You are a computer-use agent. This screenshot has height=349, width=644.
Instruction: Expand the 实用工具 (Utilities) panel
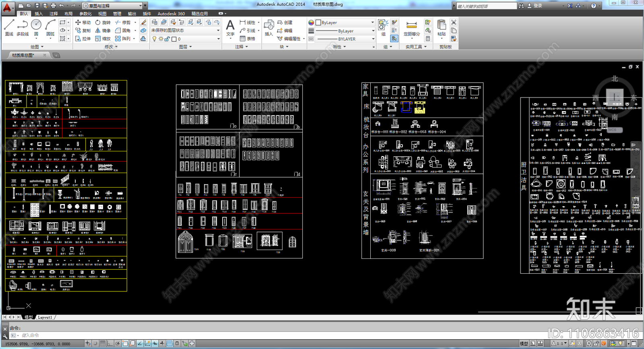tap(416, 47)
